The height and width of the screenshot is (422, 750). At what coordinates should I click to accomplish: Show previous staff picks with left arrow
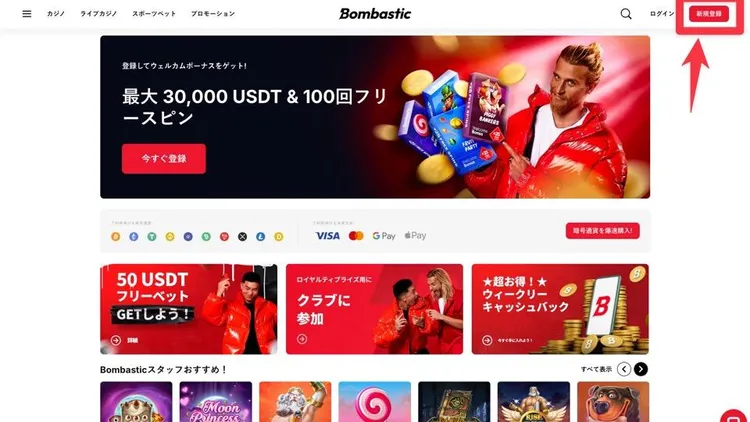coord(624,369)
